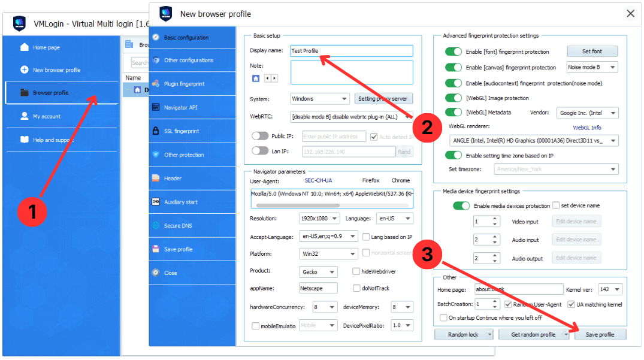Click the Auxiliary start CMD icon
Image resolution: width=644 pixels, height=360 pixels.
(x=156, y=201)
